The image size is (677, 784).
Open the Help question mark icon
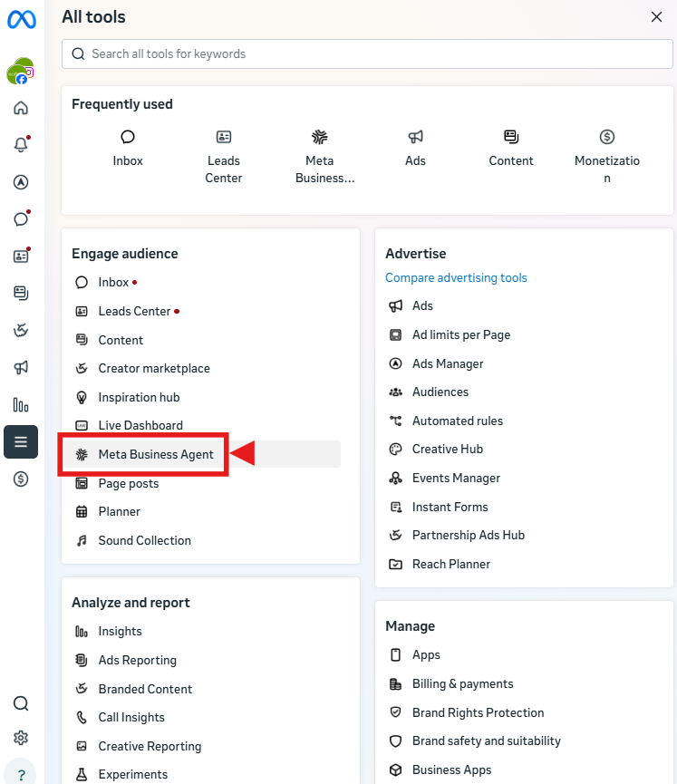(21, 775)
